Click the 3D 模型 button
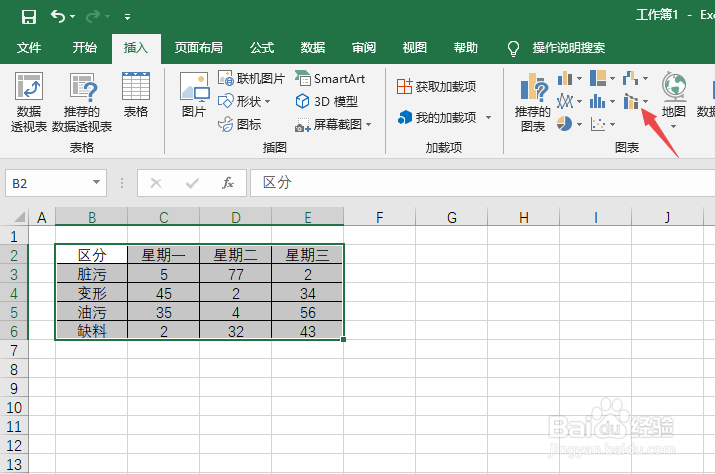The image size is (715, 474). [x=327, y=101]
